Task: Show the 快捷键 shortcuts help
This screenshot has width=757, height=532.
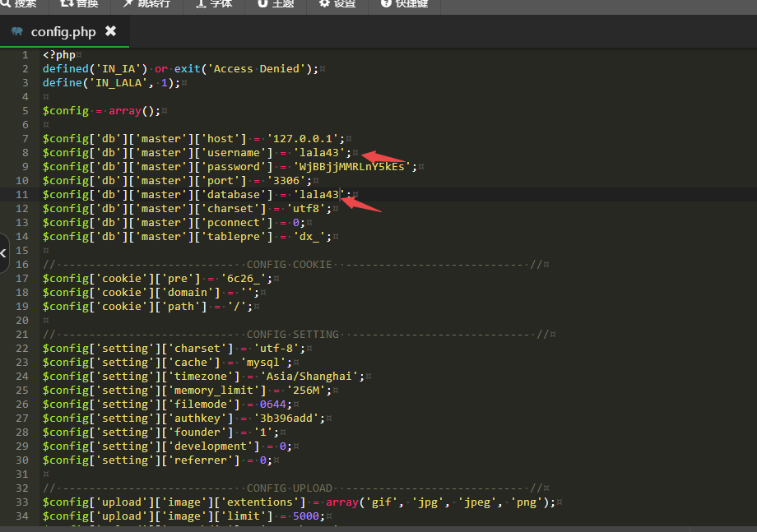Action: [405, 4]
